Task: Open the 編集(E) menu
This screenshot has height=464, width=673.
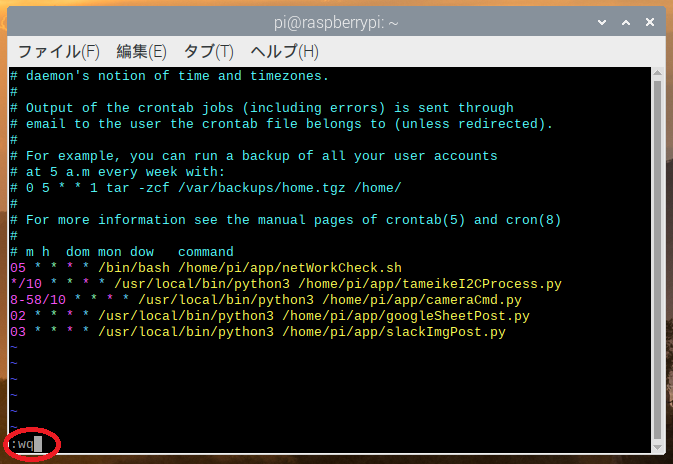Action: 141,51
